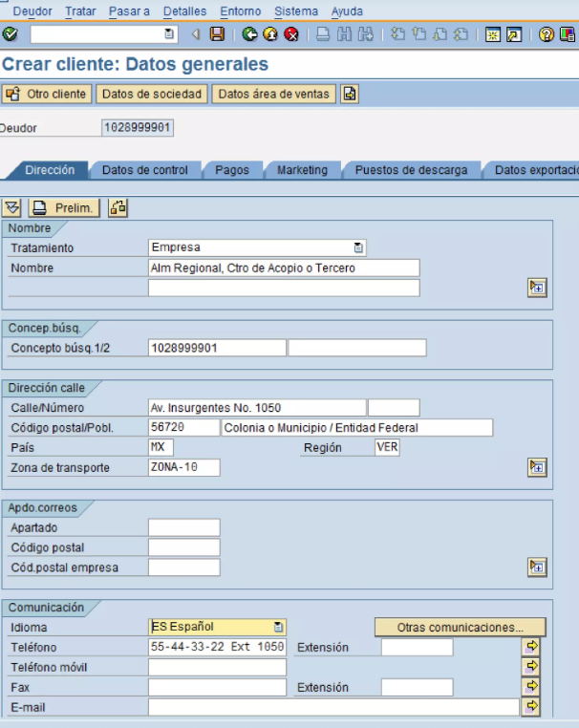
Task: Open the Detalles menu
Action: click(x=184, y=11)
